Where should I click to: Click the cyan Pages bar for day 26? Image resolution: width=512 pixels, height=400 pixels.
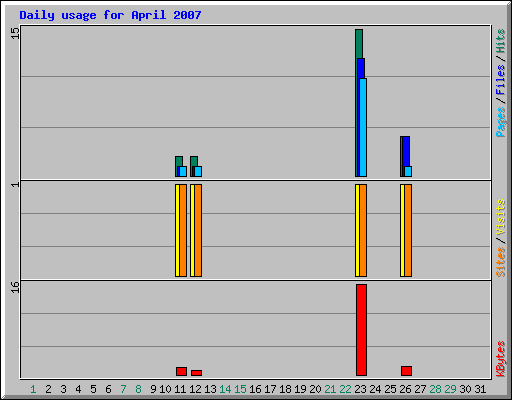point(408,171)
